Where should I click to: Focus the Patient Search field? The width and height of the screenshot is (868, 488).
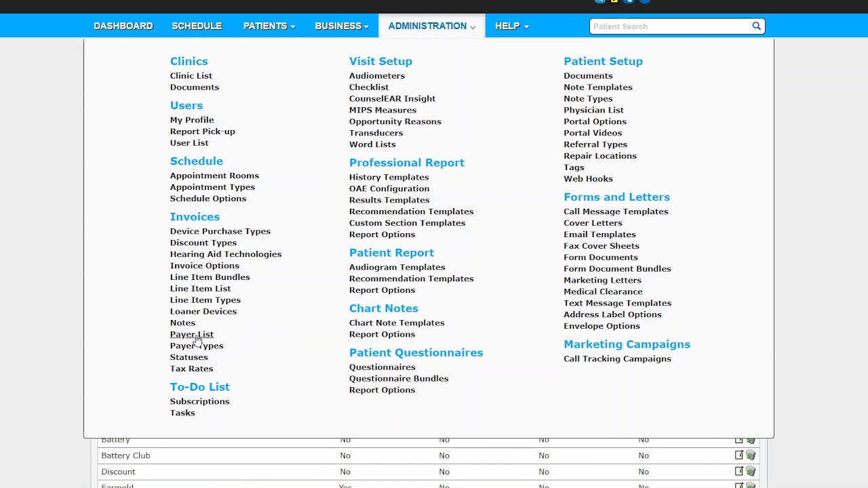pos(670,26)
